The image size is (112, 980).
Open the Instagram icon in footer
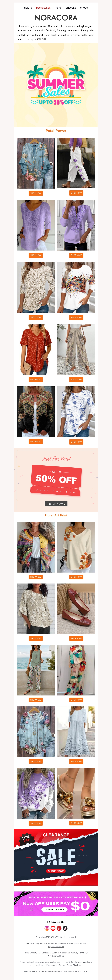click(47, 928)
